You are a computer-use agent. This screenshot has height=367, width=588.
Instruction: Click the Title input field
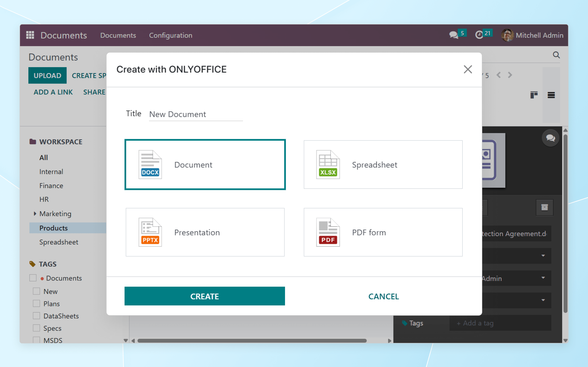pos(196,114)
